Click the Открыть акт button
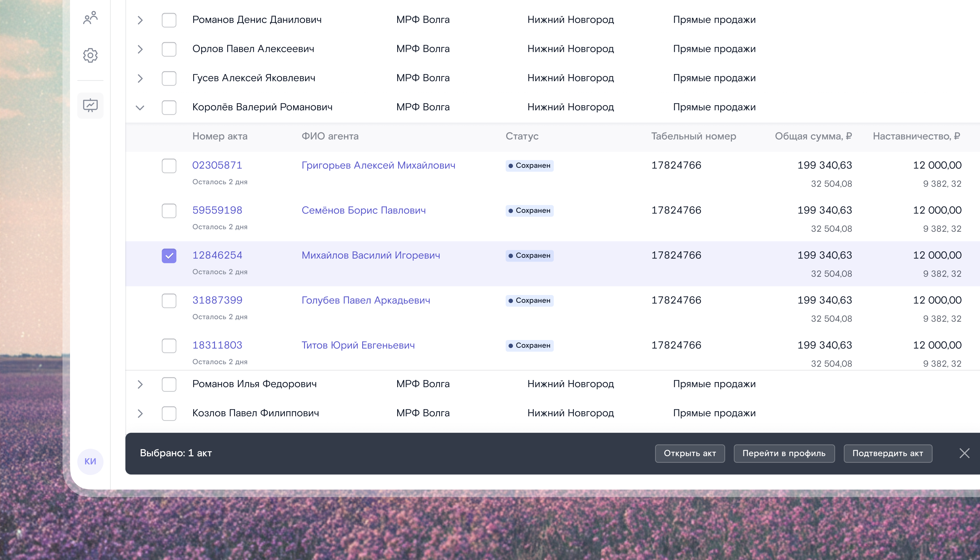Image resolution: width=980 pixels, height=560 pixels. point(690,453)
